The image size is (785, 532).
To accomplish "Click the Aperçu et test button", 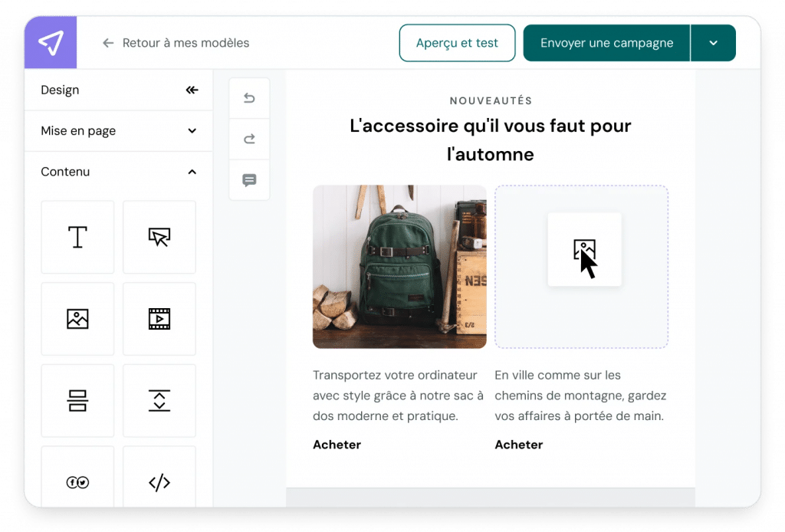I will (x=457, y=43).
